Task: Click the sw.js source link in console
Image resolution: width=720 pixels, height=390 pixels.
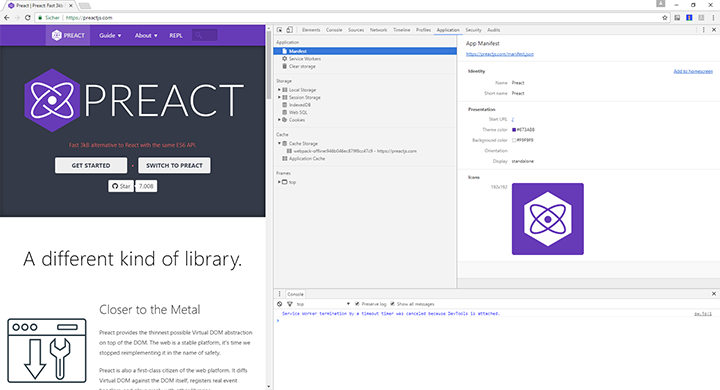Action: 703,314
